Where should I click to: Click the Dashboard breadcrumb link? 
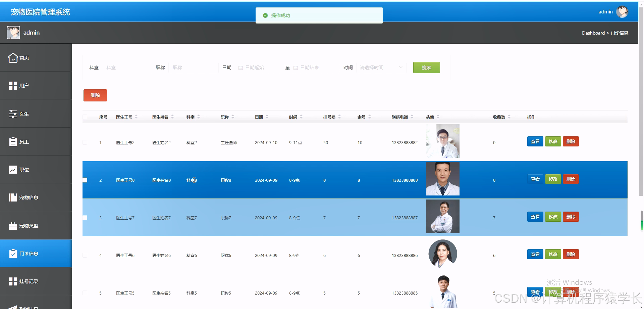pyautogui.click(x=593, y=33)
